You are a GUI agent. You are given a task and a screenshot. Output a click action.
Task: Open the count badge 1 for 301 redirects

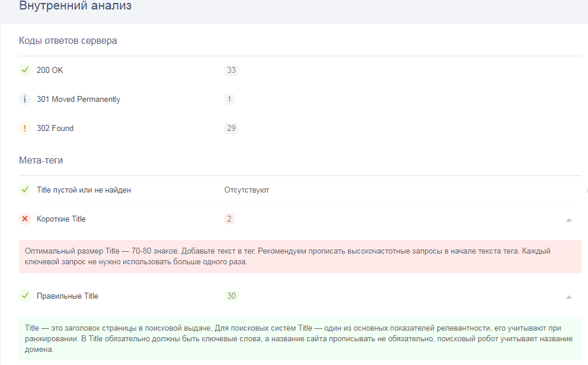(x=229, y=99)
